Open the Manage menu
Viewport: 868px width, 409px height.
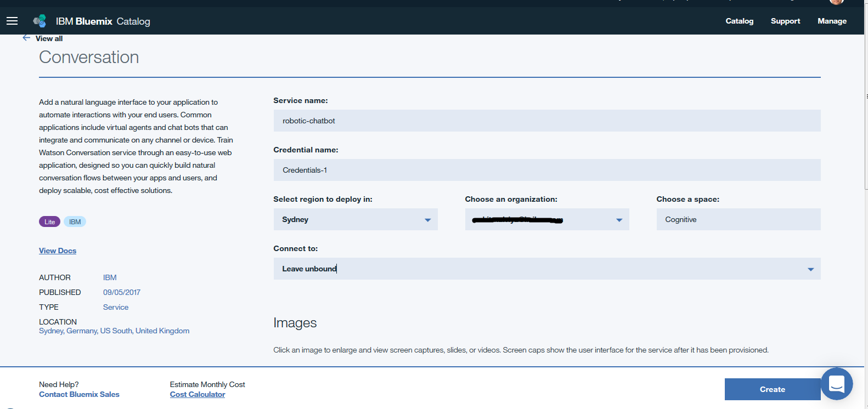832,21
